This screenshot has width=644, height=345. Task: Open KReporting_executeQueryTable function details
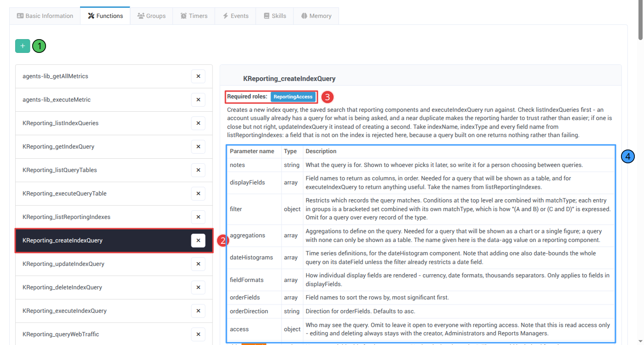point(114,194)
